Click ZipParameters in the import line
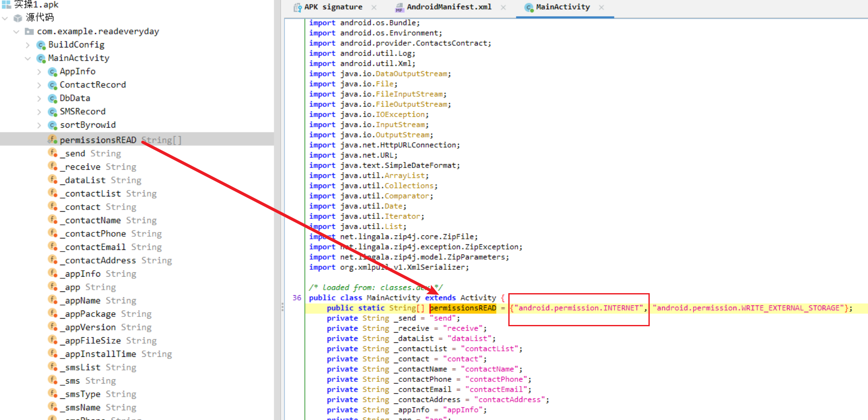The height and width of the screenshot is (420, 868). [478, 257]
